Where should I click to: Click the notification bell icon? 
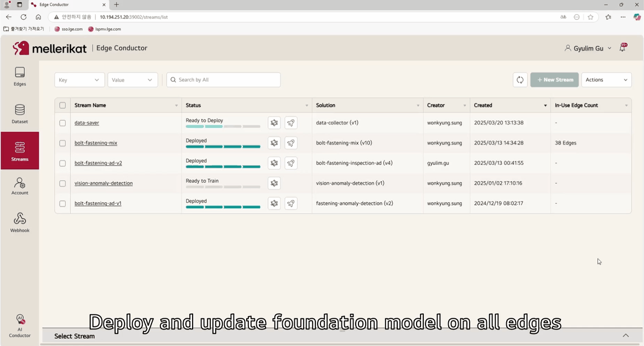pyautogui.click(x=622, y=48)
